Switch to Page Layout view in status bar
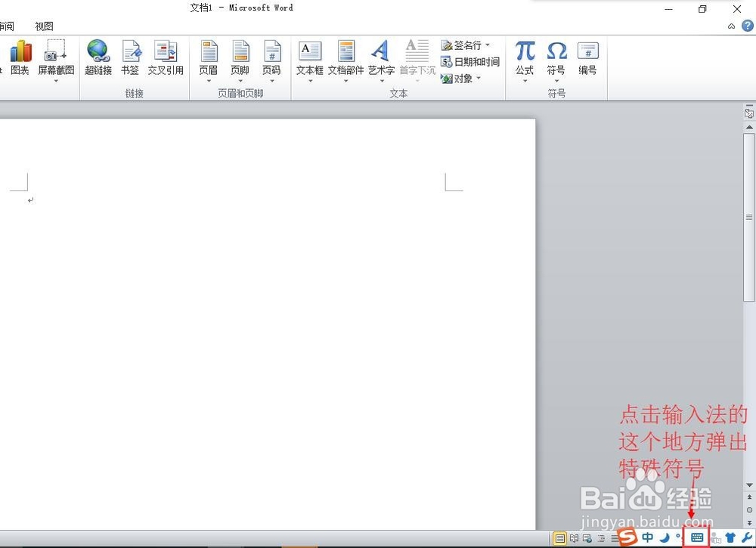 tap(561, 537)
